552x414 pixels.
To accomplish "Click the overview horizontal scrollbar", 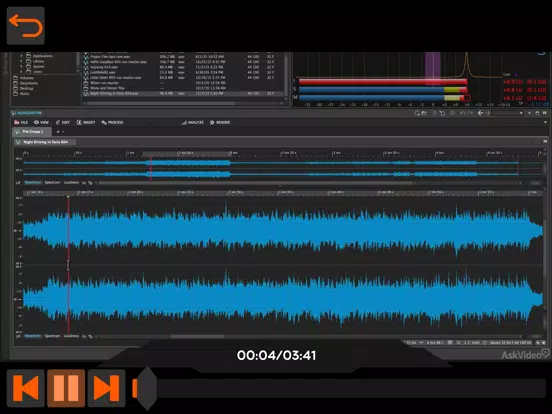I will pos(256,183).
